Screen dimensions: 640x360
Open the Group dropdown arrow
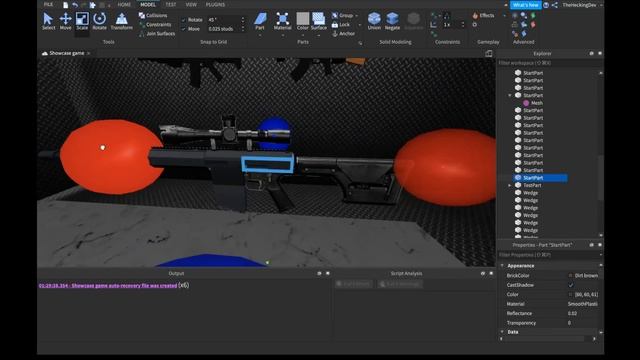[357, 16]
